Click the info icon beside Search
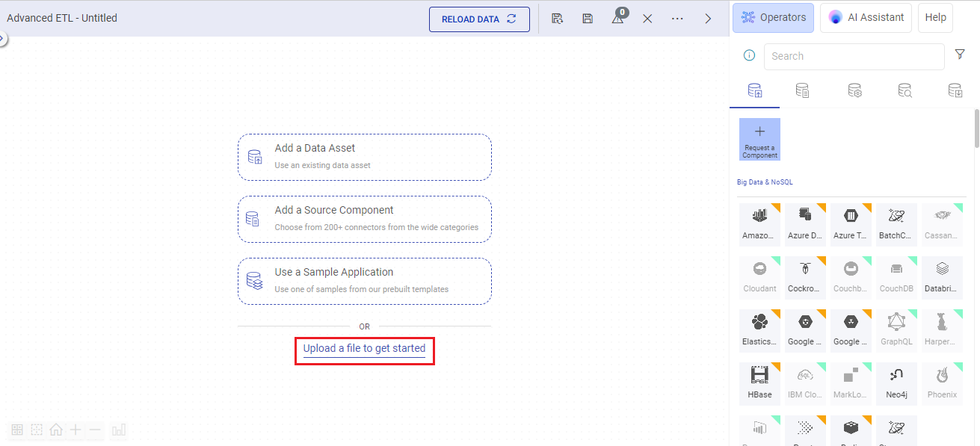 (749, 55)
